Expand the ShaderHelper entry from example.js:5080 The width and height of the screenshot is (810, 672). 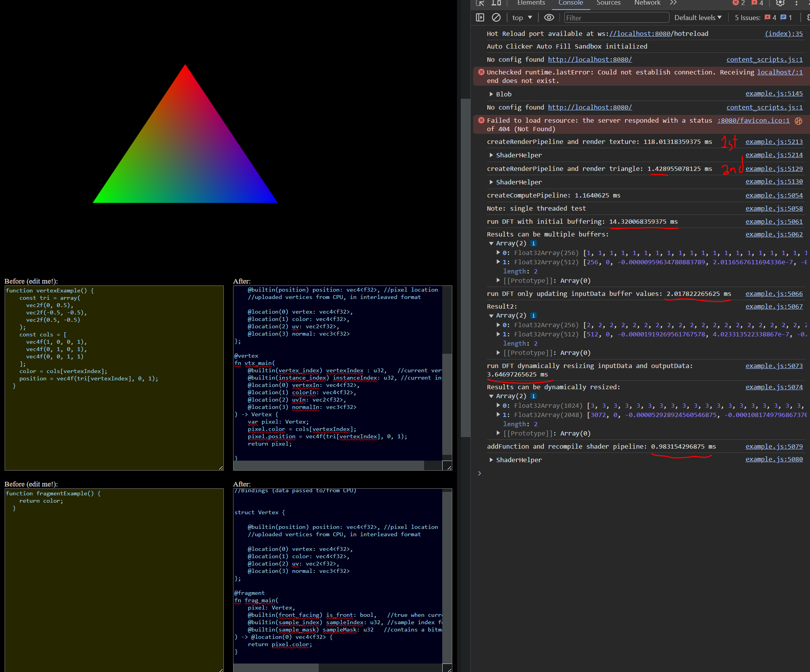click(x=491, y=460)
